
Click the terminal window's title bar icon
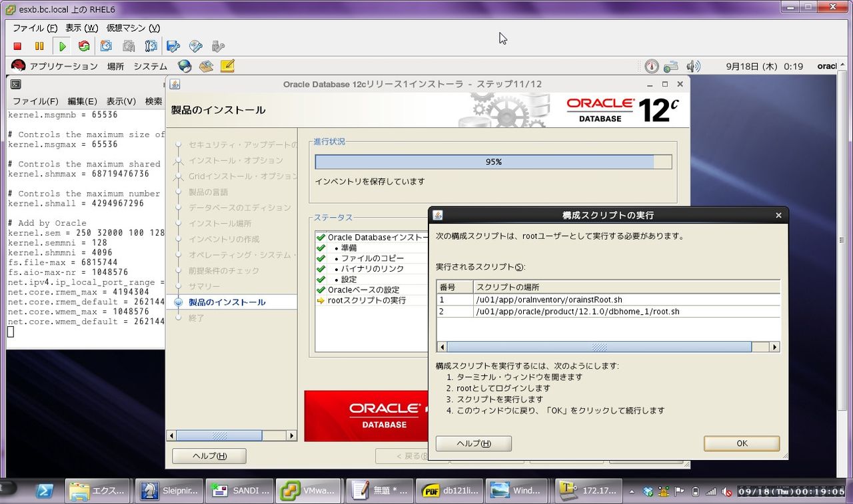pyautogui.click(x=15, y=85)
